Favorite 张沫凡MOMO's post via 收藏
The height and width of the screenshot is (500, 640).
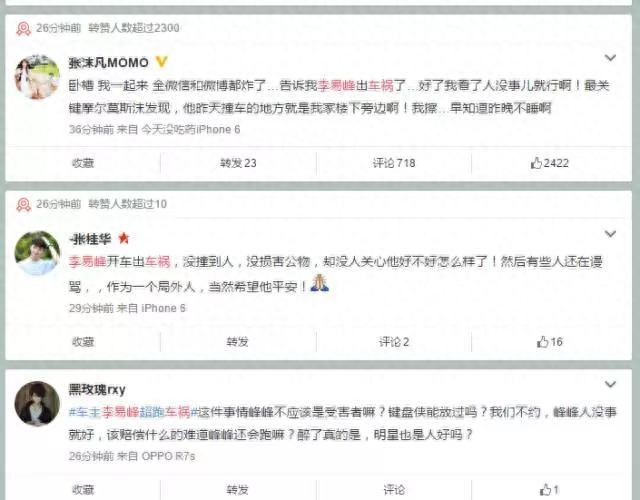(83, 163)
